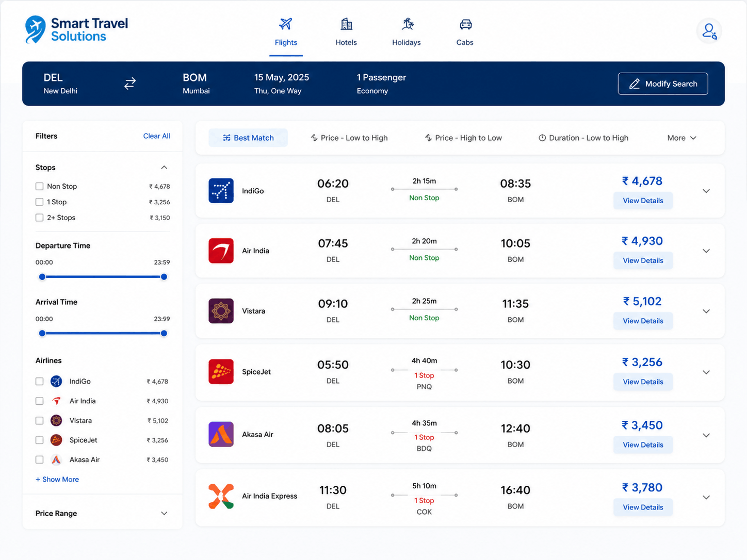Click the Vistara logo in flight results
Image resolution: width=747 pixels, height=560 pixels.
tap(221, 311)
